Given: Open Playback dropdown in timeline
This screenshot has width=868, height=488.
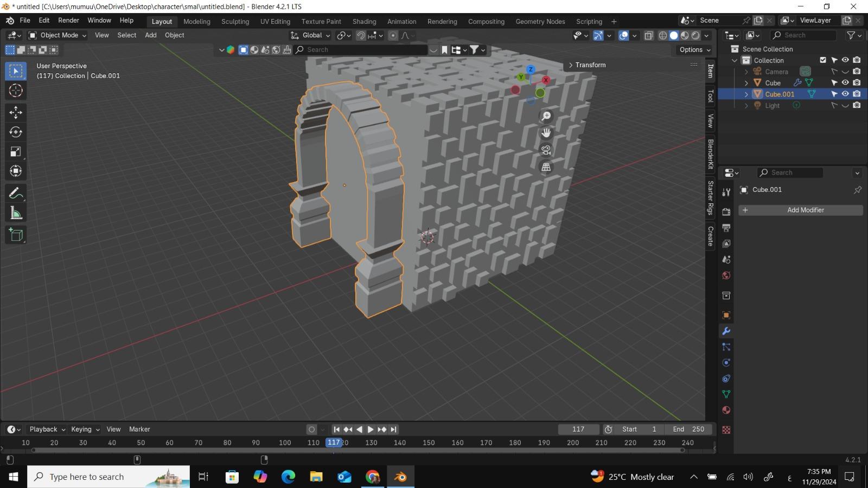Looking at the screenshot, I should (47, 429).
